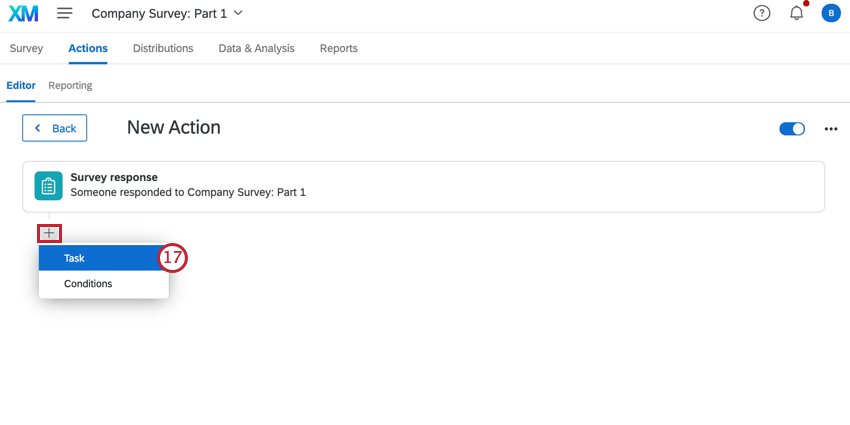
Task: Open the Data & Analysis tab
Action: [x=256, y=48]
